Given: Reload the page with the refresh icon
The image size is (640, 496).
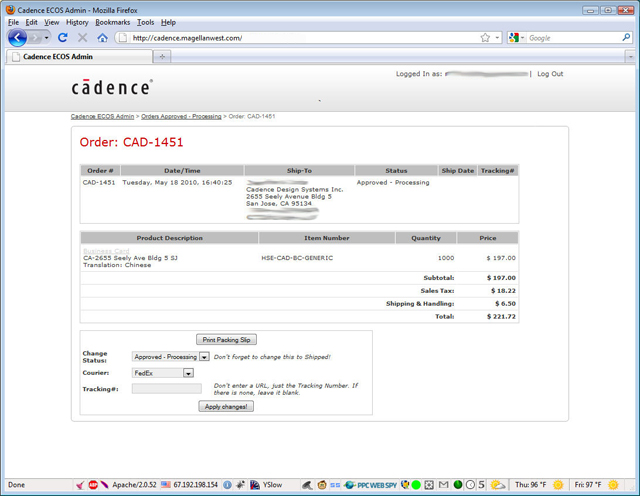Looking at the screenshot, I should [62, 38].
